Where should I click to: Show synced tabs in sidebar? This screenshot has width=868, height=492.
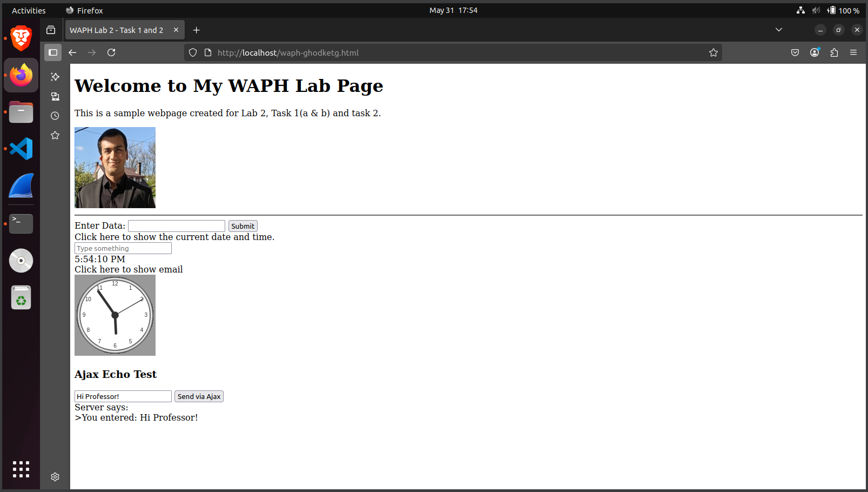55,96
